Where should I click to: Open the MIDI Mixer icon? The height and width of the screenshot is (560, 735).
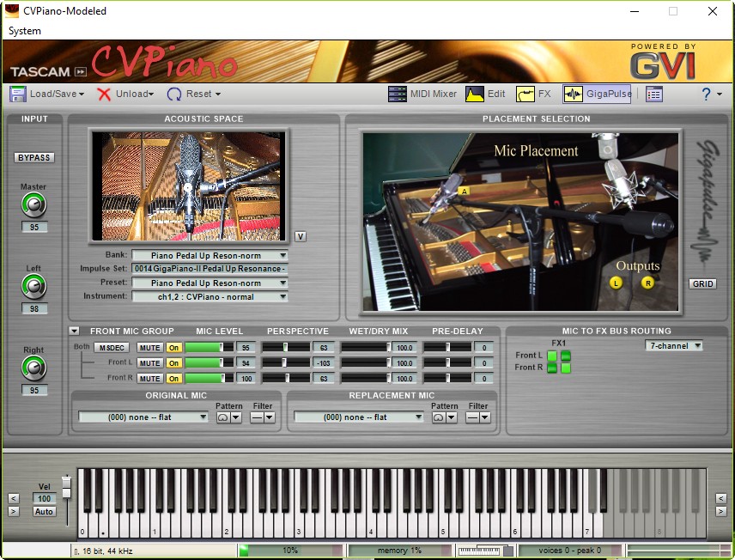[397, 94]
